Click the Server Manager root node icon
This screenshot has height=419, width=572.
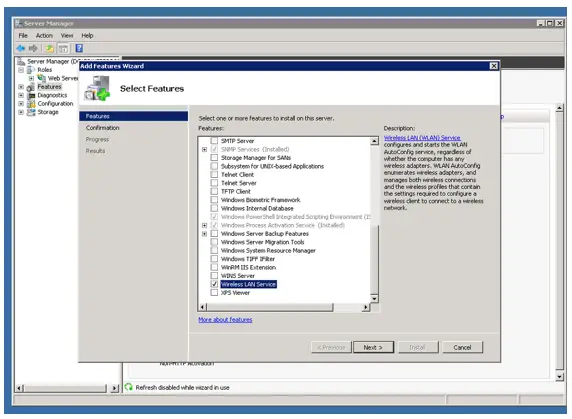pyautogui.click(x=21, y=61)
